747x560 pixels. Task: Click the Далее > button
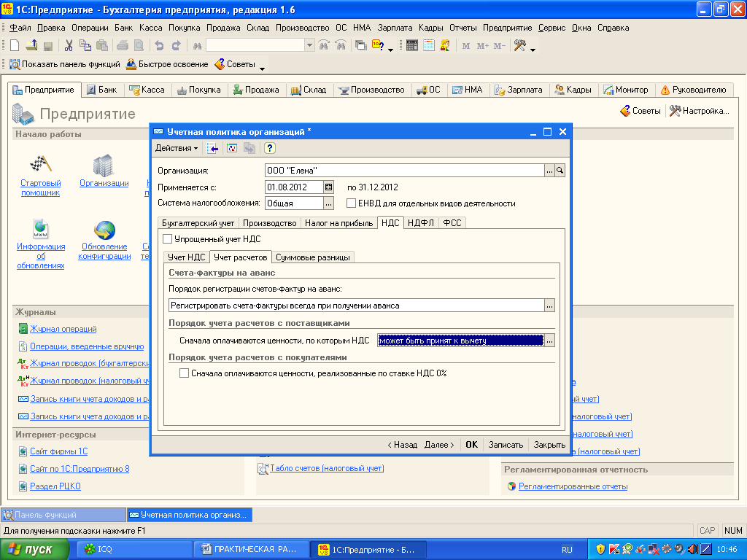pos(438,444)
